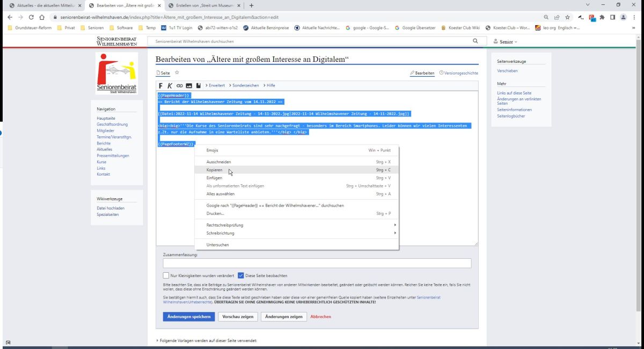Image resolution: width=644 pixels, height=349 pixels.
Task: Click the reference bookmark icon in toolbar
Action: point(198,85)
